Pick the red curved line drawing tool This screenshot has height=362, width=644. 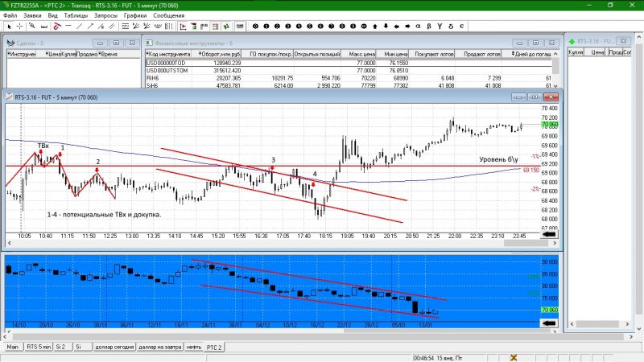(57, 27)
